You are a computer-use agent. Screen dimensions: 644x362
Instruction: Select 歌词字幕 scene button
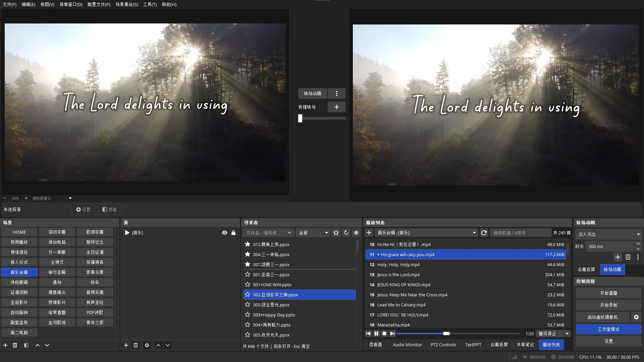pyautogui.click(x=95, y=232)
